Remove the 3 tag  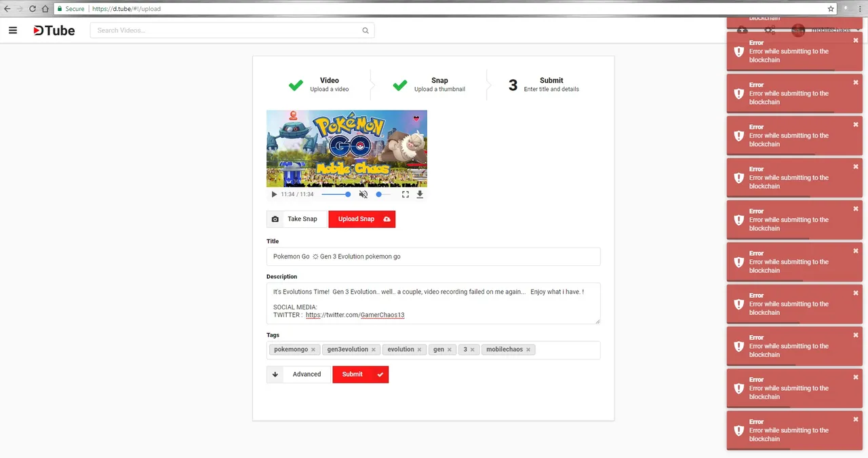(473, 350)
